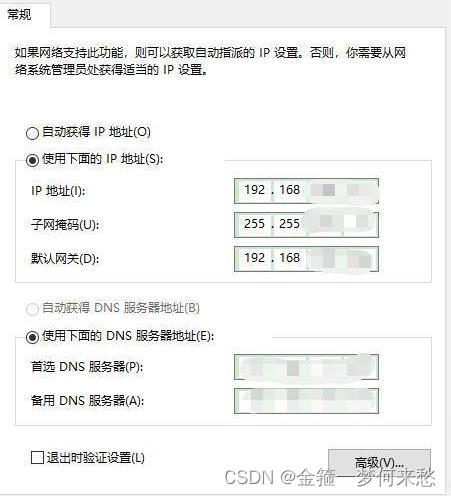
Task: Focus the 首选 DNS 服务器 address field
Action: point(306,367)
